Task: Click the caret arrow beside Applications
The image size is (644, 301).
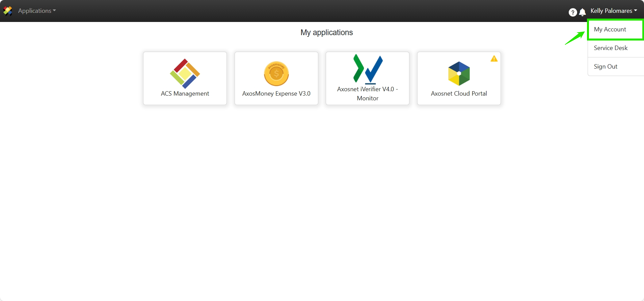Action: (x=54, y=11)
